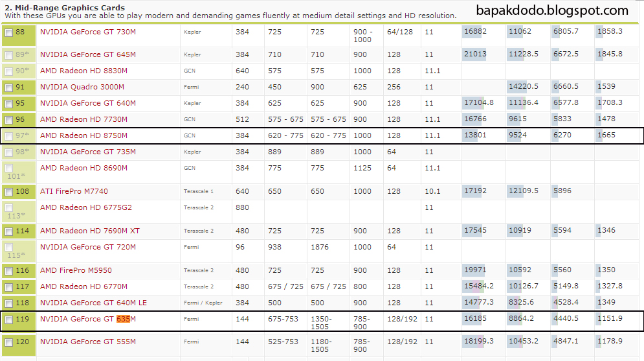The image size is (644, 361).
Task: Click NVIDIA GeForce GT 735M link
Action: click(x=88, y=152)
